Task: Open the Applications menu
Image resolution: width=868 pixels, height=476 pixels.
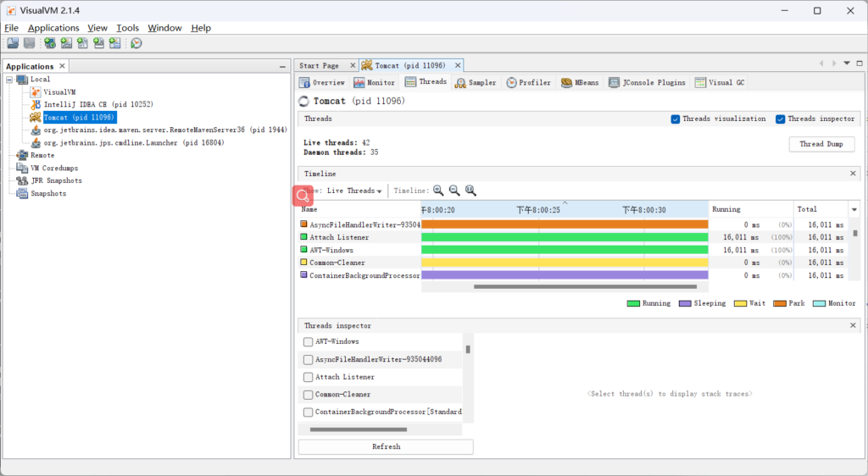Action: 53,28
